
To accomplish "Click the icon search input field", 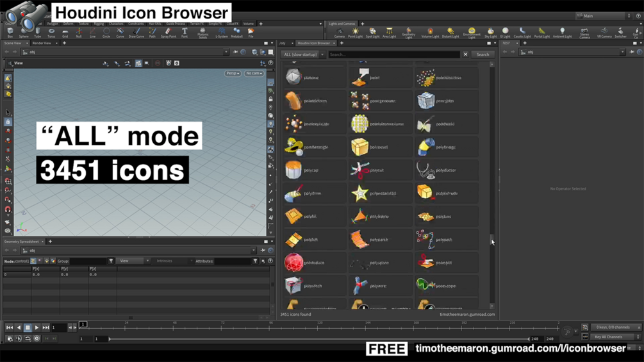I will tap(394, 54).
